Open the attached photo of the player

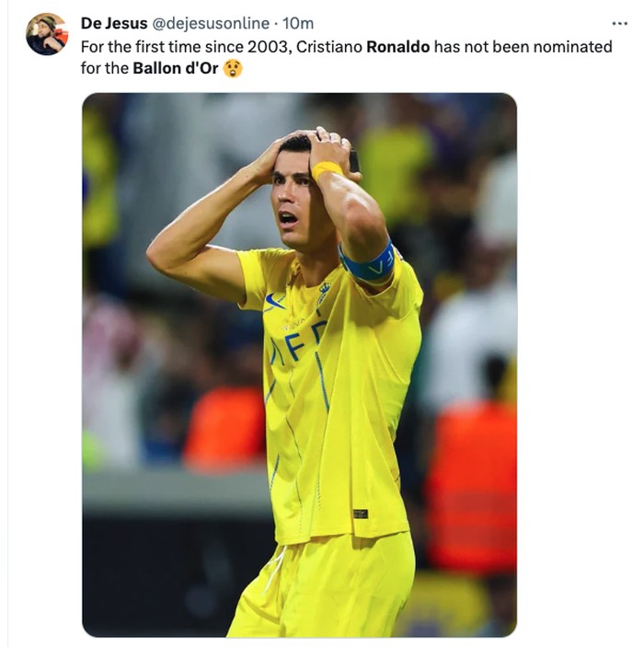(x=299, y=364)
